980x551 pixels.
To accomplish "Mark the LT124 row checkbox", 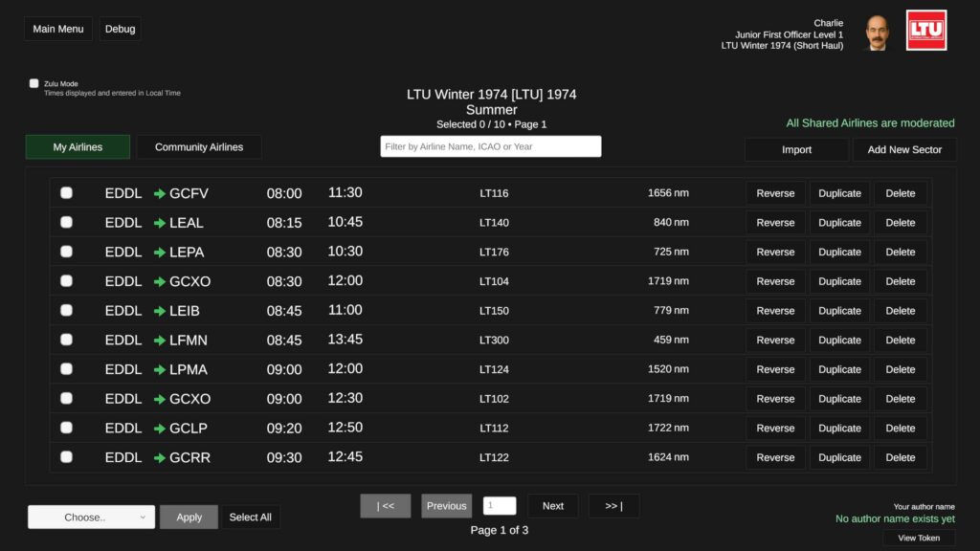I will (x=66, y=368).
